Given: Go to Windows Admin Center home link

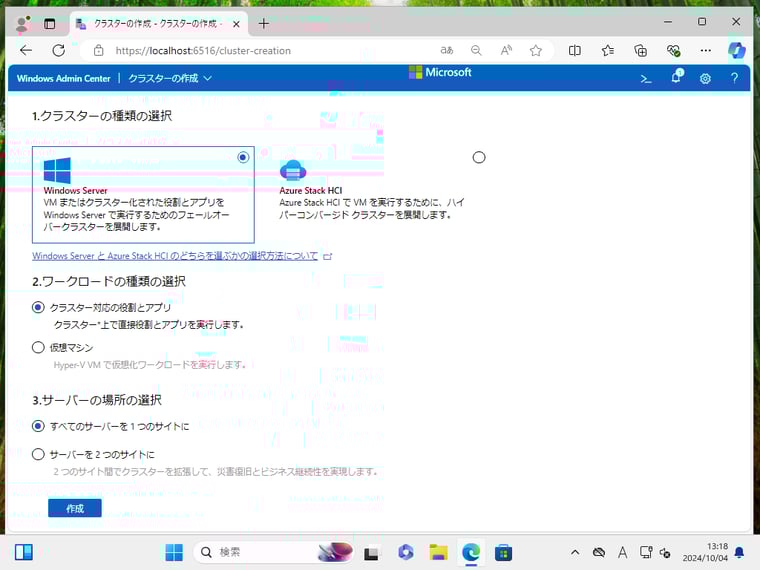Looking at the screenshot, I should (x=63, y=78).
